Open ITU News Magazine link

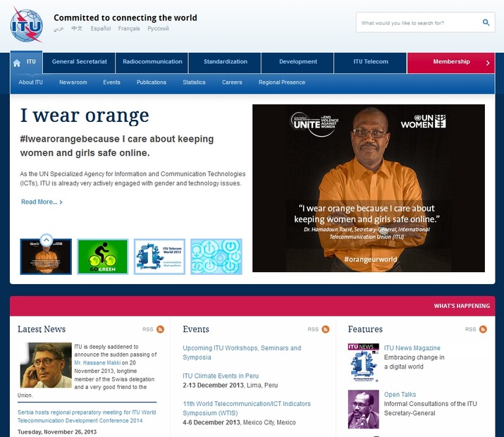(x=412, y=347)
